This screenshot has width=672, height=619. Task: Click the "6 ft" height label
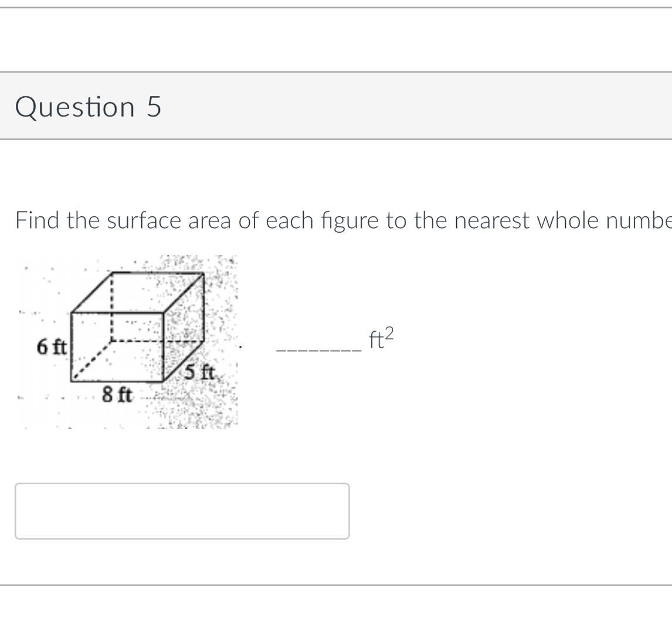click(51, 347)
